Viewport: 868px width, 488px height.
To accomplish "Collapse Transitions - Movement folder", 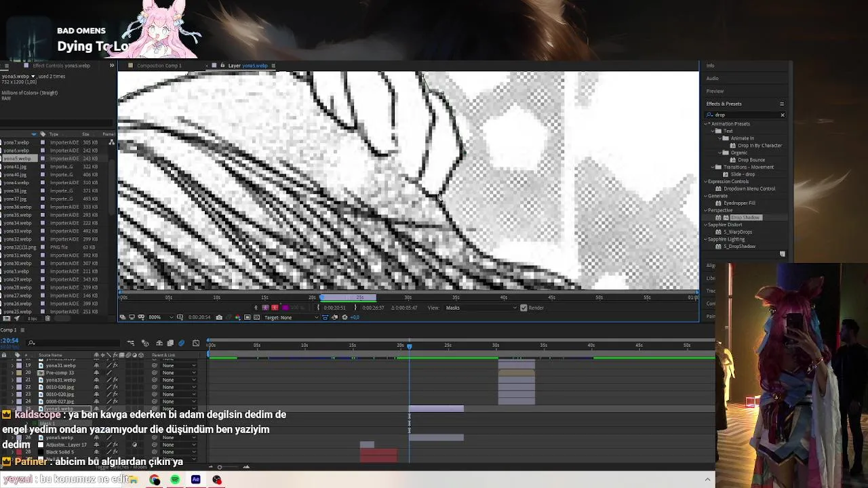I will (x=713, y=167).
